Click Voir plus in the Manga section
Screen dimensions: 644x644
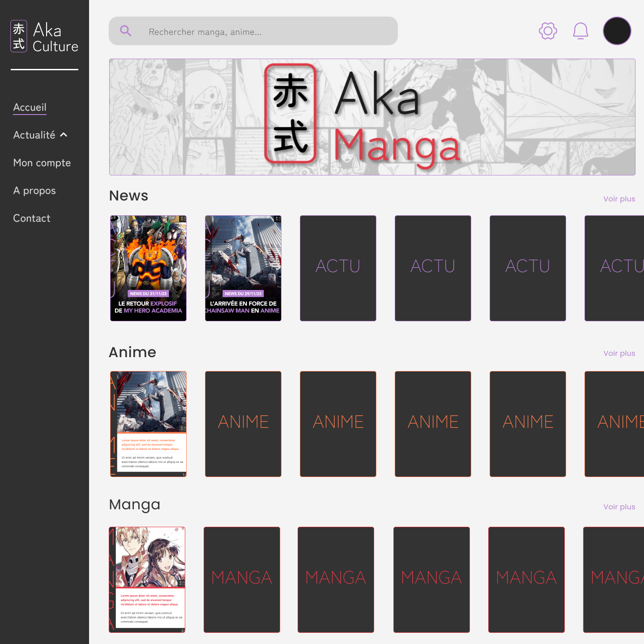[619, 507]
